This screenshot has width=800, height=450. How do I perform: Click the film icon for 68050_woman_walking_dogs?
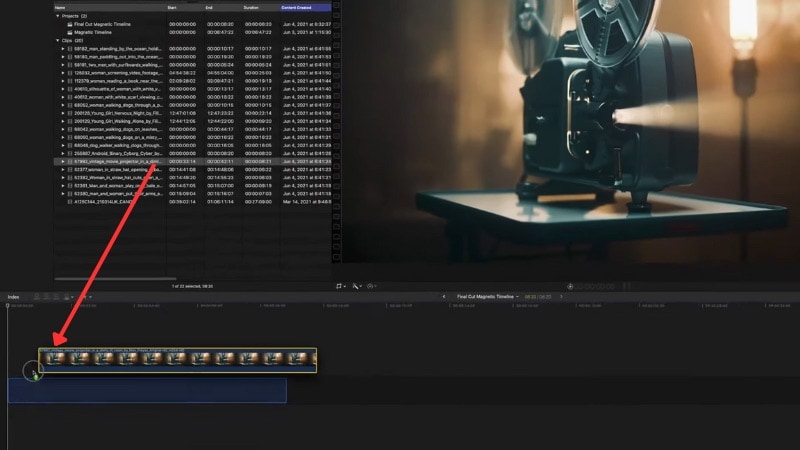70,137
